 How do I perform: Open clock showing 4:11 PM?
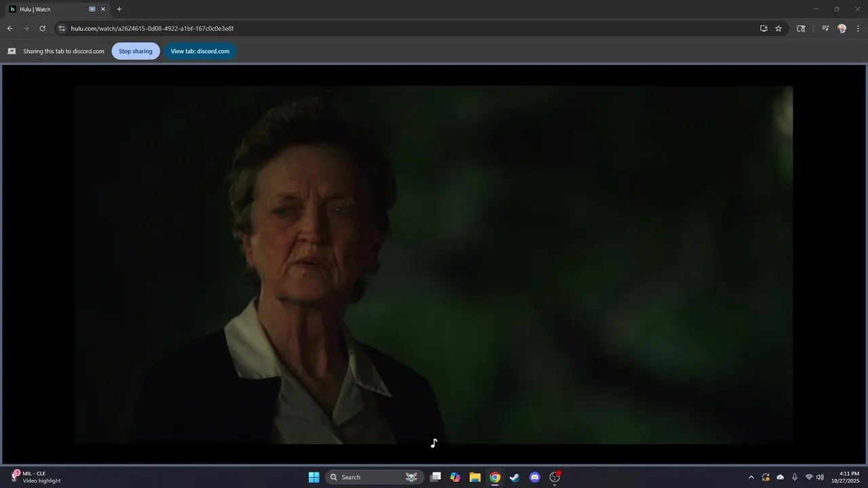point(846,477)
